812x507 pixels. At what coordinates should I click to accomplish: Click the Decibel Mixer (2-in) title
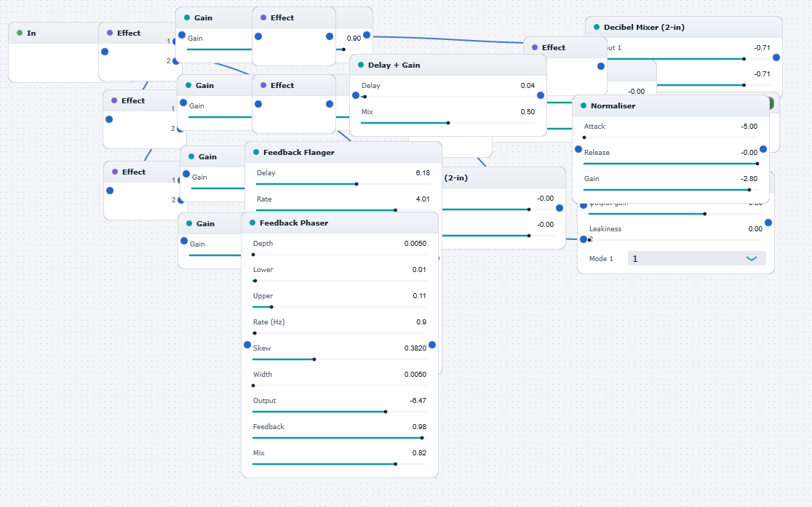(644, 28)
